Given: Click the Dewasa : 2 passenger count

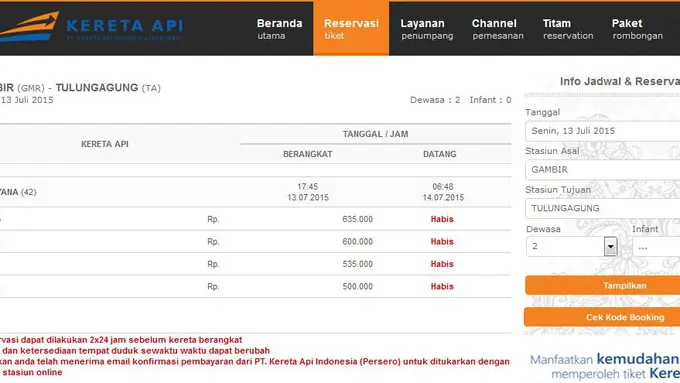Looking at the screenshot, I should pos(435,100).
